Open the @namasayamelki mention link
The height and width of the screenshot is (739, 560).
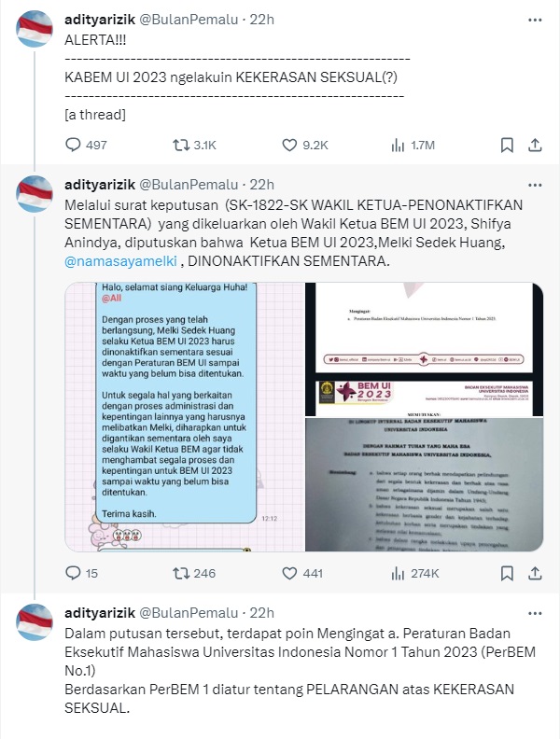click(x=120, y=260)
